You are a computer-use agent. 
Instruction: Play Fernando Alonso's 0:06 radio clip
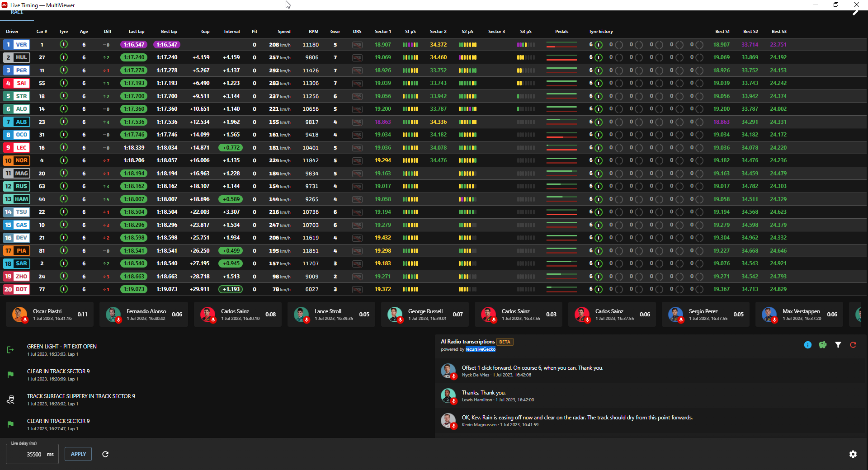tap(113, 315)
